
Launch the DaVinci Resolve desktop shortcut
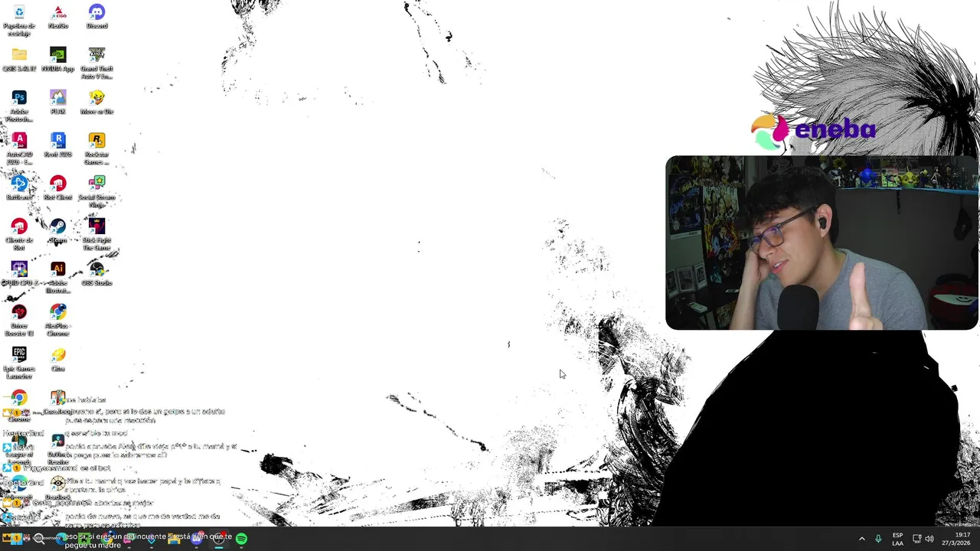58,449
